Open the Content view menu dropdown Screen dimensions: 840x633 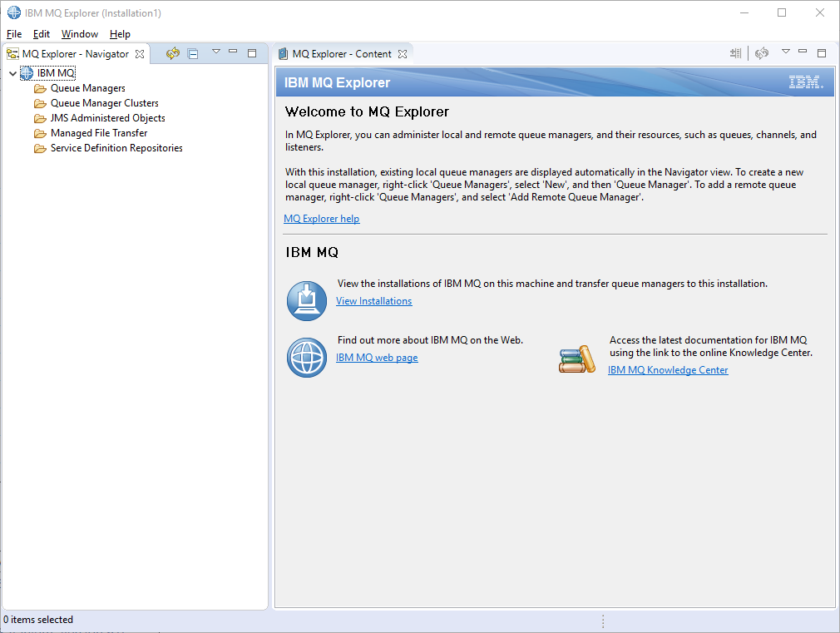pos(786,52)
